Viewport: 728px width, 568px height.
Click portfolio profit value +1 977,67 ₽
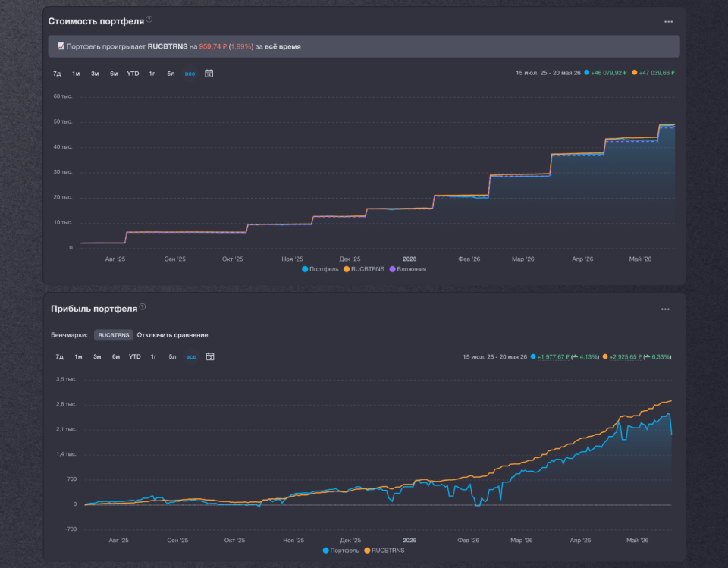[x=553, y=357]
